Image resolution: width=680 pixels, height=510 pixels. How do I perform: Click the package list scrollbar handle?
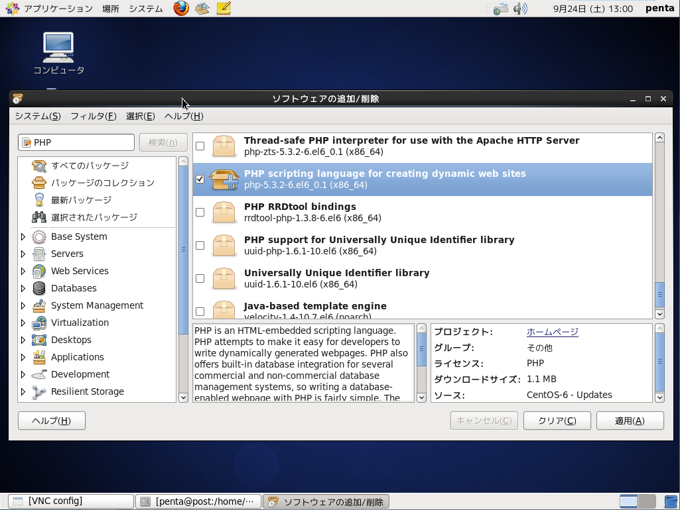[659, 294]
